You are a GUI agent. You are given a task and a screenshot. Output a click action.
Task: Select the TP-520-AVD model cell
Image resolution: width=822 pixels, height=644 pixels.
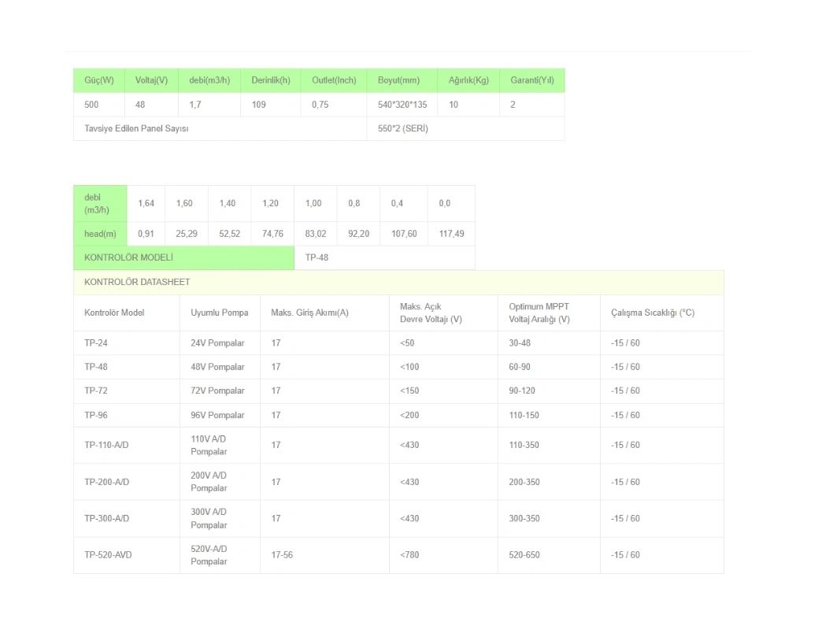pos(108,555)
